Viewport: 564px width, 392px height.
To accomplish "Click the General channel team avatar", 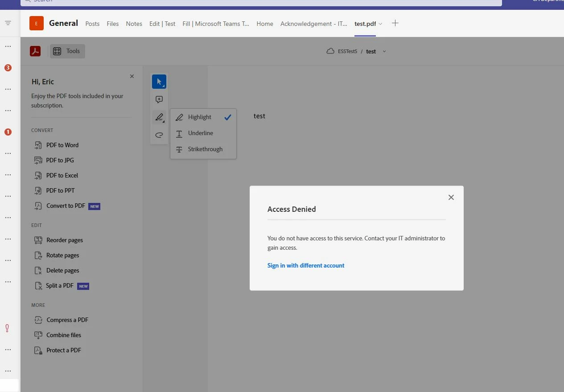I will point(37,23).
